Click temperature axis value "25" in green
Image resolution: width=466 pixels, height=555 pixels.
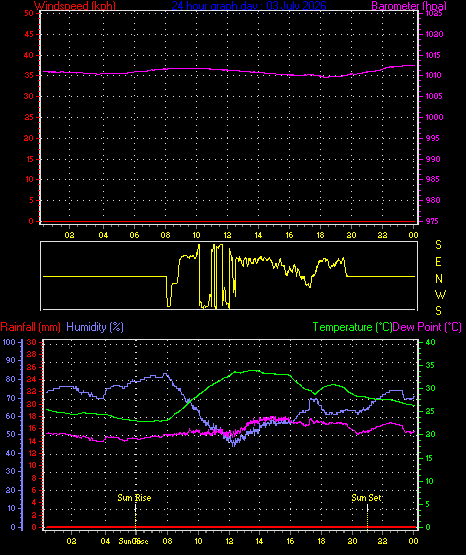[x=430, y=412]
